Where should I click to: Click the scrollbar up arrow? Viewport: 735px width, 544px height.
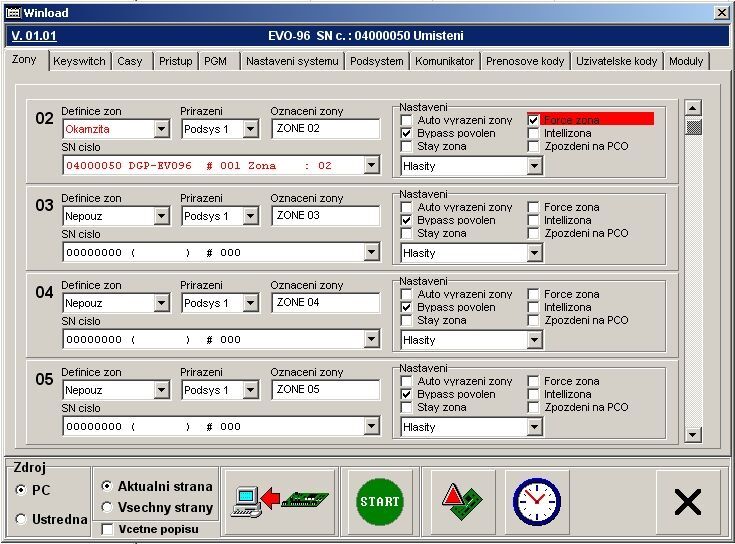tap(693, 108)
